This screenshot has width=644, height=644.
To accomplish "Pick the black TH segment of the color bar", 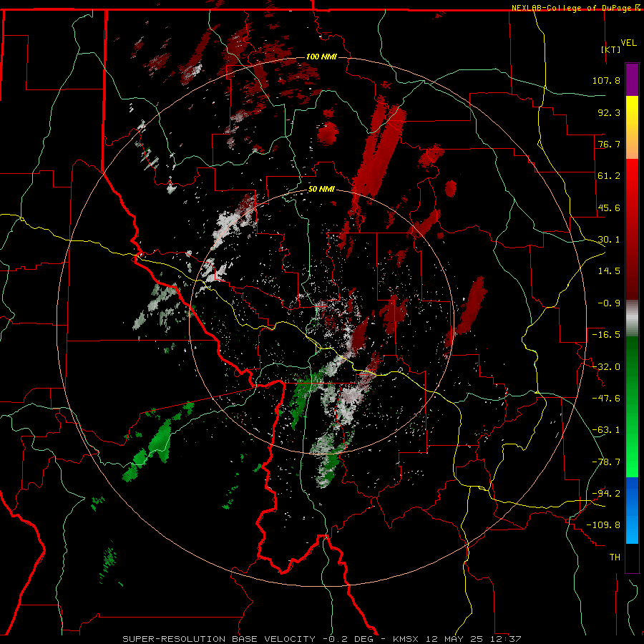I will [632, 557].
